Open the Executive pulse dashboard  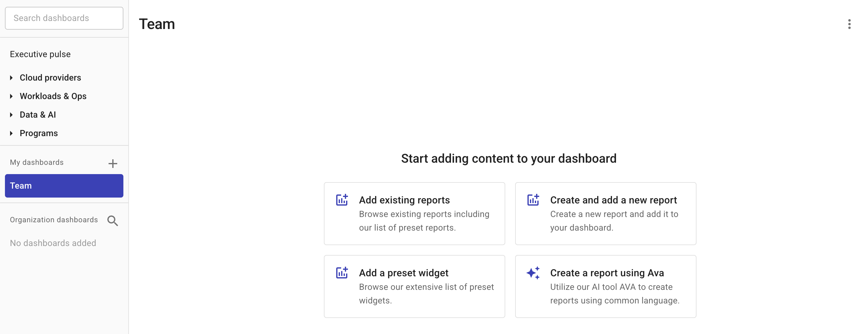tap(40, 54)
